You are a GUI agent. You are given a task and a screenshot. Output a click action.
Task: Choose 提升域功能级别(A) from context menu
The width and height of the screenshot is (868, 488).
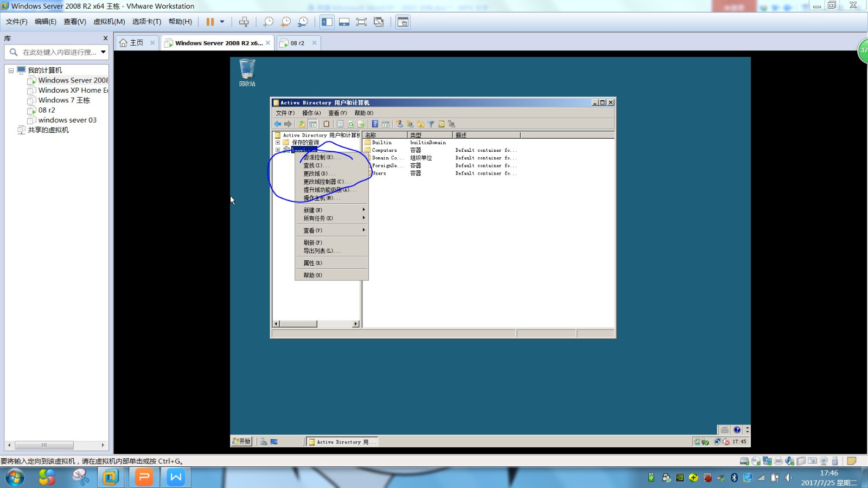pyautogui.click(x=331, y=190)
